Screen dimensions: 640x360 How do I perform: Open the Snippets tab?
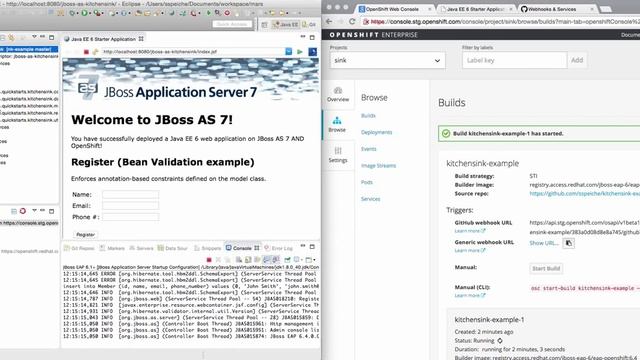click(208, 248)
